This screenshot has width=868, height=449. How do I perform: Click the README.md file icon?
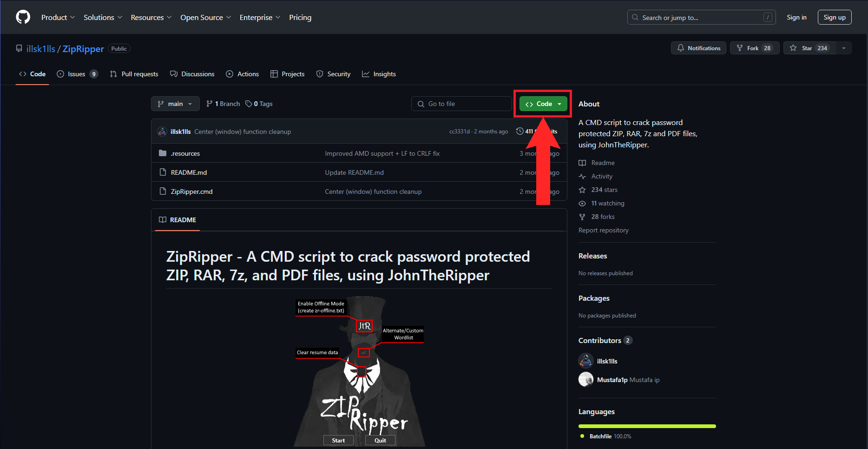(x=163, y=172)
